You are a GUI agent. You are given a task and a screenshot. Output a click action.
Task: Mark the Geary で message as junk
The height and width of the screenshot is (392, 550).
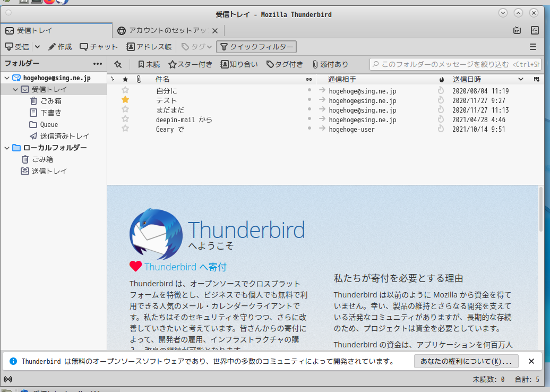click(441, 129)
